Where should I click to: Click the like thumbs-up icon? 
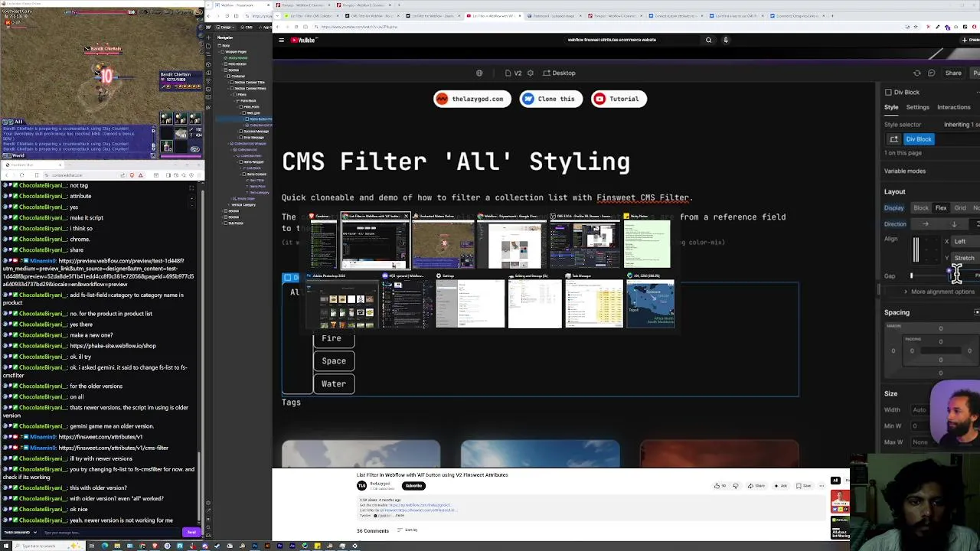point(717,486)
